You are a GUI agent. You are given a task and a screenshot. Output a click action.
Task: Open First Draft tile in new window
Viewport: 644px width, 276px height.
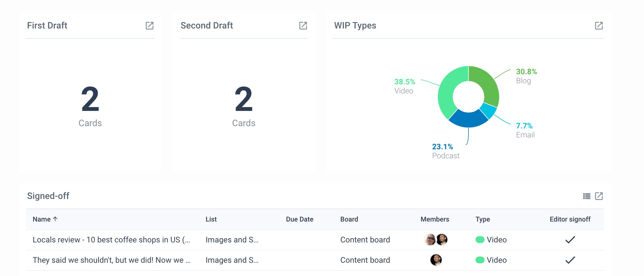149,26
